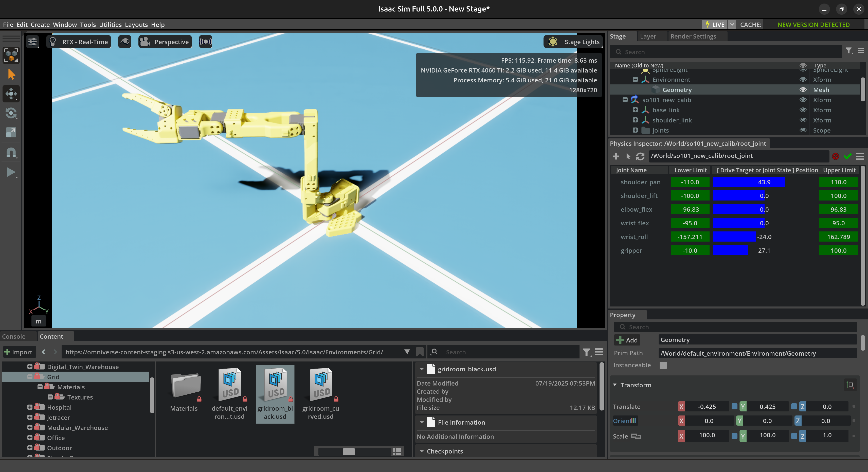Toggle the magnet Snap tool
Viewport: 868px width, 472px height.
pyautogui.click(x=11, y=153)
